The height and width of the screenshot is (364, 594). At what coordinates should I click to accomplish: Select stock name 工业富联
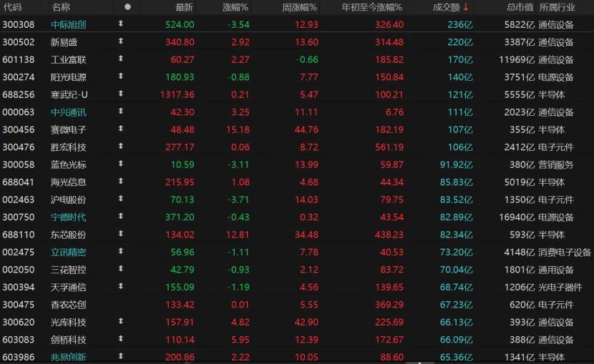pos(69,60)
